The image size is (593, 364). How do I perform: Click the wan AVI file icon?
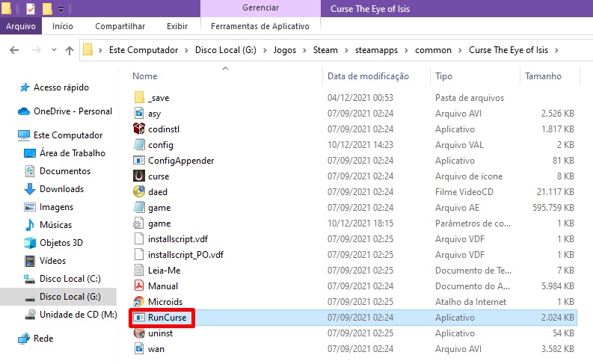point(139,348)
